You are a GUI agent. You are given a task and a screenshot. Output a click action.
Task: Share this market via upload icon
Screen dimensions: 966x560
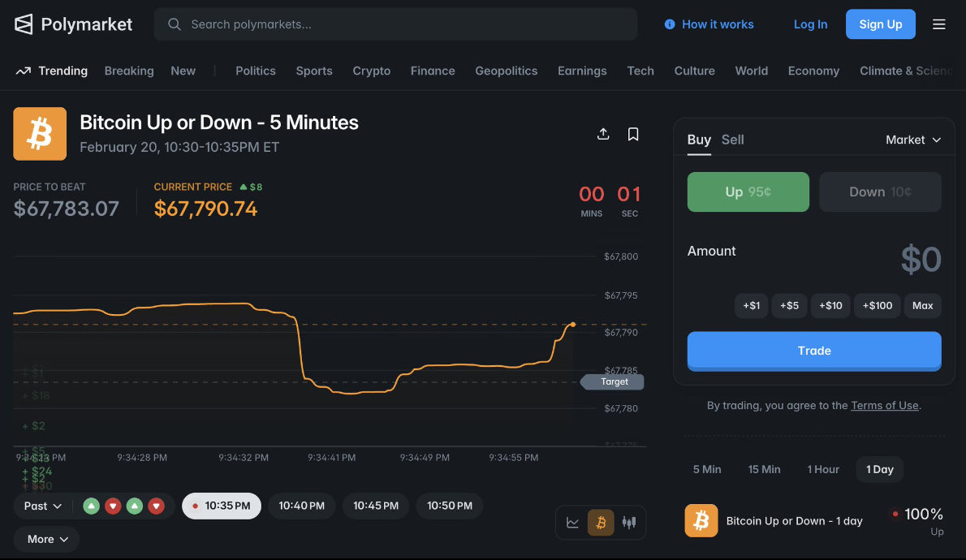click(603, 134)
